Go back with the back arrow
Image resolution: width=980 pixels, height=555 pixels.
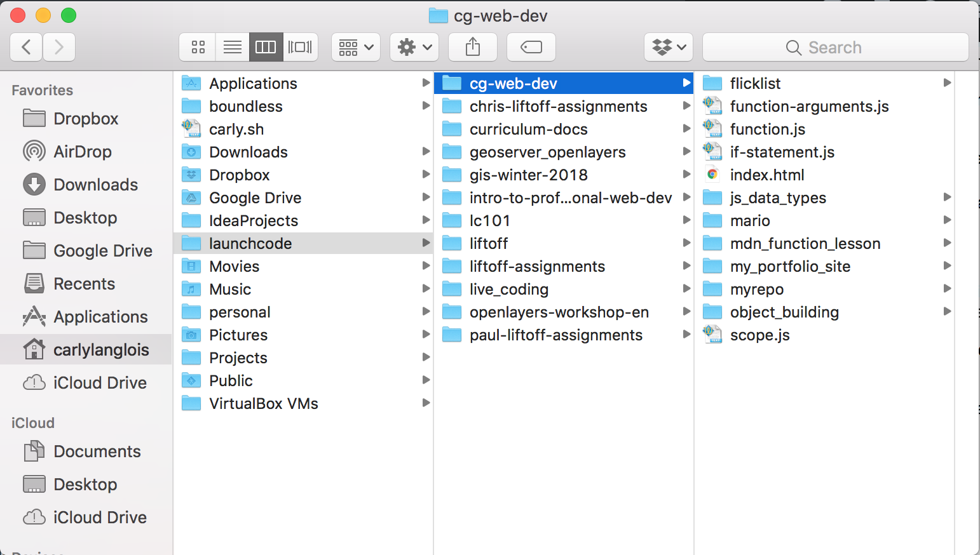pos(27,48)
